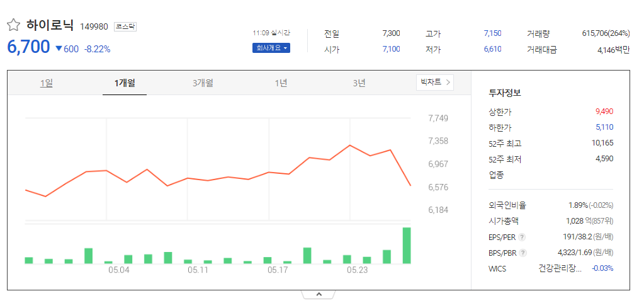Screen dimensions: 644x303
Task: Click the 05.11 date label on chart
Action: [x=198, y=270]
